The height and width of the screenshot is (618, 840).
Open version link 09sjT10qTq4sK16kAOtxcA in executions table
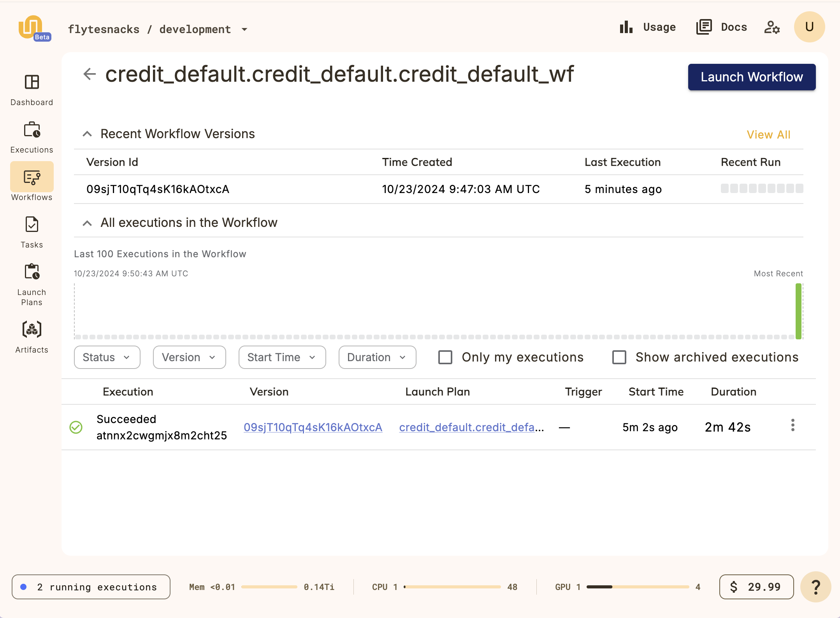[x=313, y=427]
